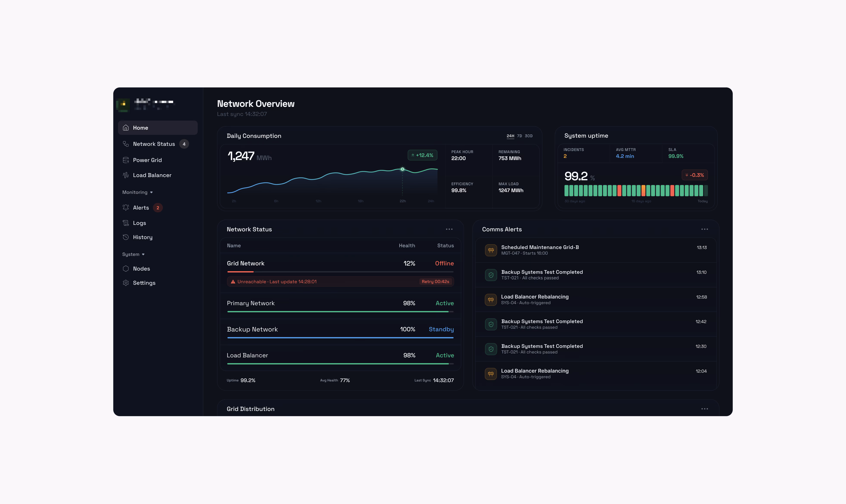
Task: Open Grid Distribution card options menu
Action: (705, 409)
